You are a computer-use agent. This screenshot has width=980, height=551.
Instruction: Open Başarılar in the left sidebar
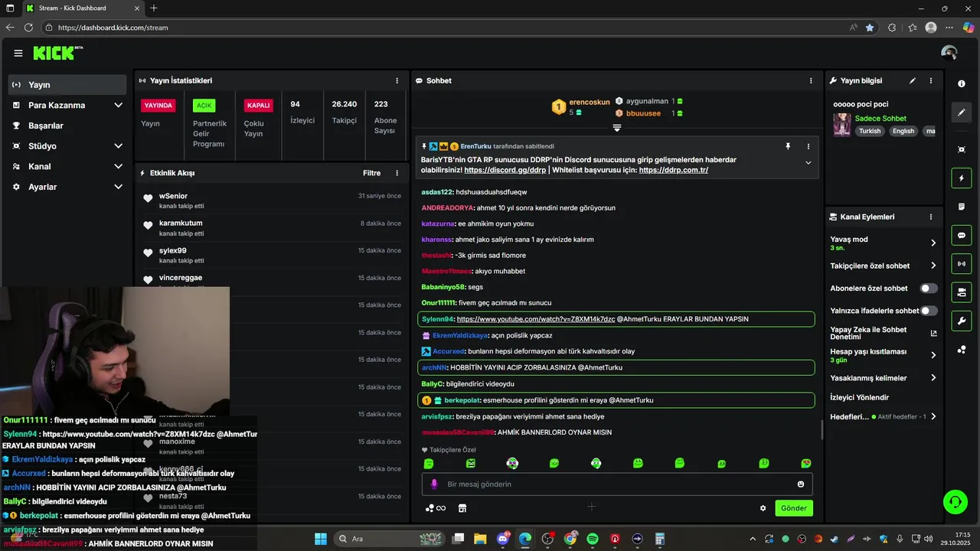(x=66, y=126)
